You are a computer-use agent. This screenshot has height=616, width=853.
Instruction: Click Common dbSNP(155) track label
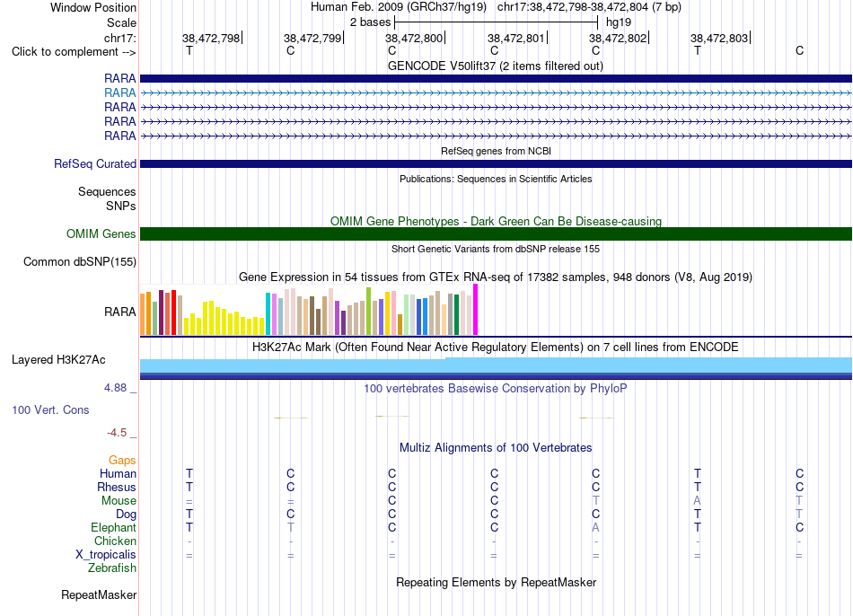(x=80, y=261)
